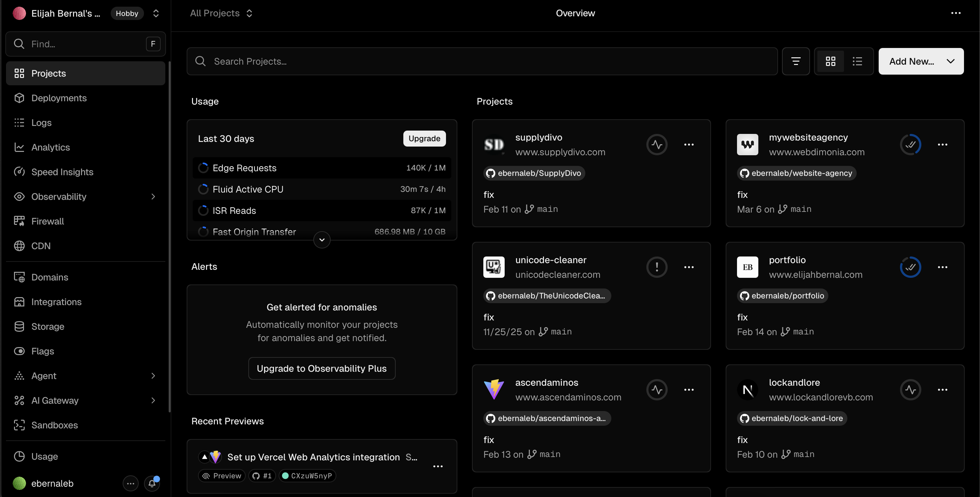Go to Speed Insights section
The image size is (980, 497).
tap(62, 172)
